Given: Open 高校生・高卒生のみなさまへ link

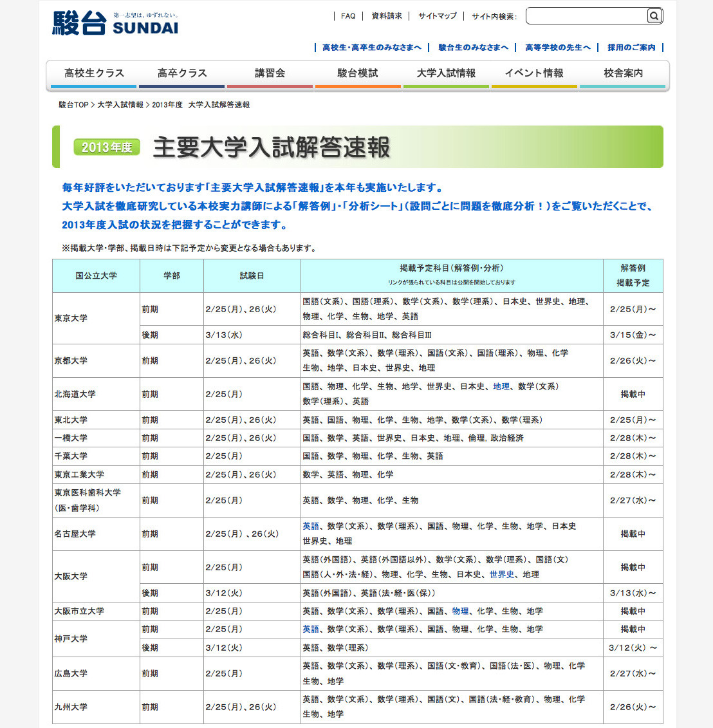Looking at the screenshot, I should click(372, 48).
